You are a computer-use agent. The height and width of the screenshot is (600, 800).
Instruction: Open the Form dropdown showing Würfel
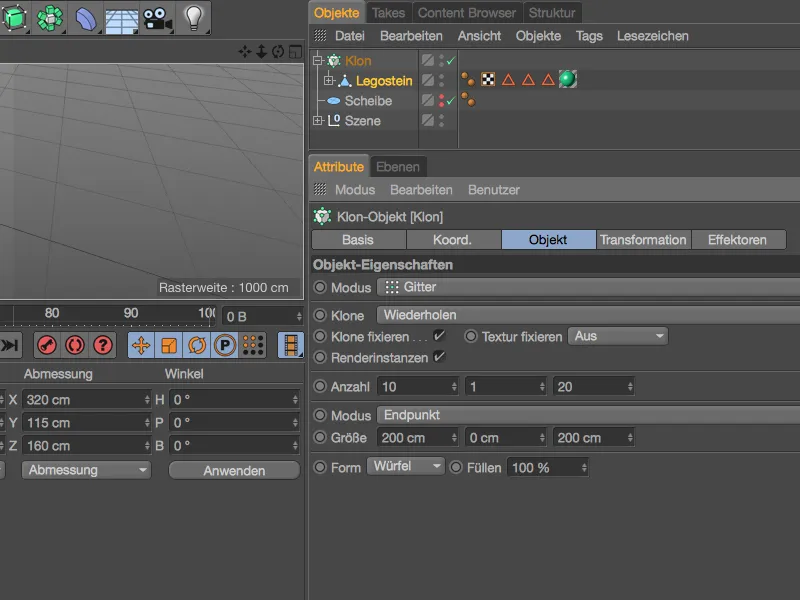405,467
